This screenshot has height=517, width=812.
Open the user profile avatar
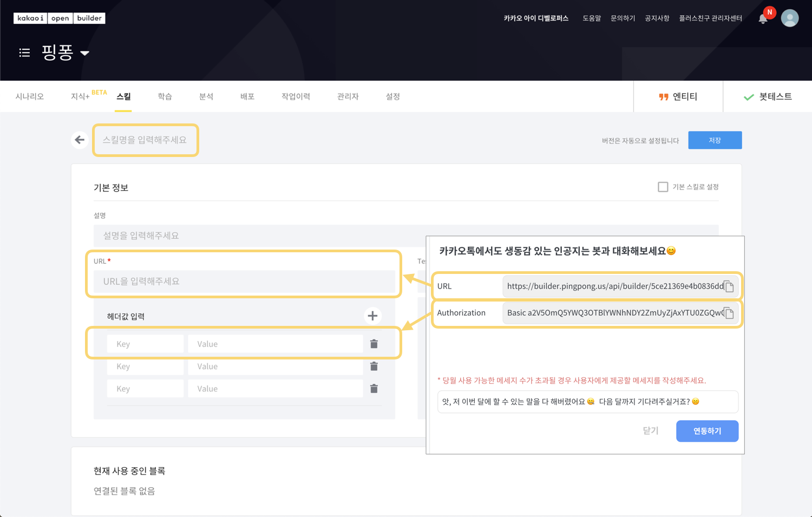pyautogui.click(x=790, y=18)
